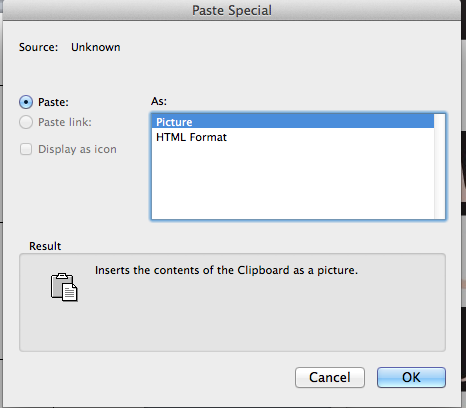Viewport: 466px width, 408px height.
Task: Tick the Display as icon checkbox box
Action: 26,149
